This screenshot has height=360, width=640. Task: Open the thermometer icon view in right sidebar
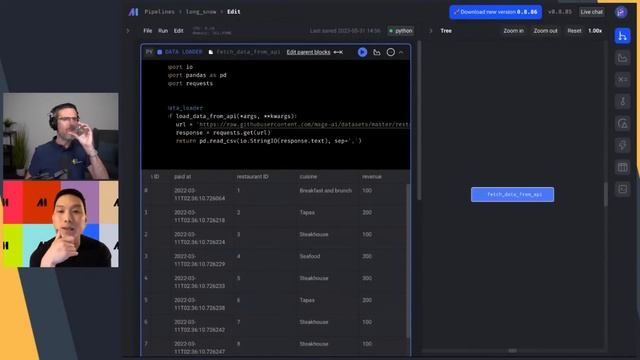pos(622,101)
